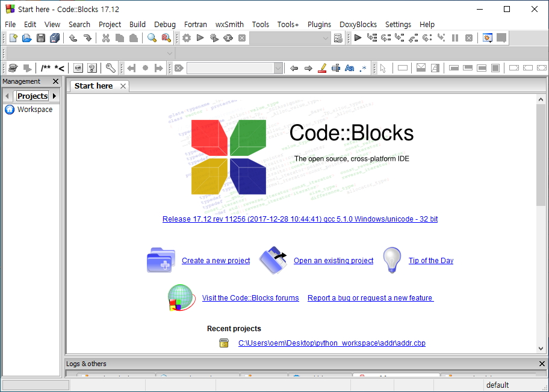This screenshot has width=549, height=392.
Task: Switch to the Start here tab
Action: tap(93, 86)
